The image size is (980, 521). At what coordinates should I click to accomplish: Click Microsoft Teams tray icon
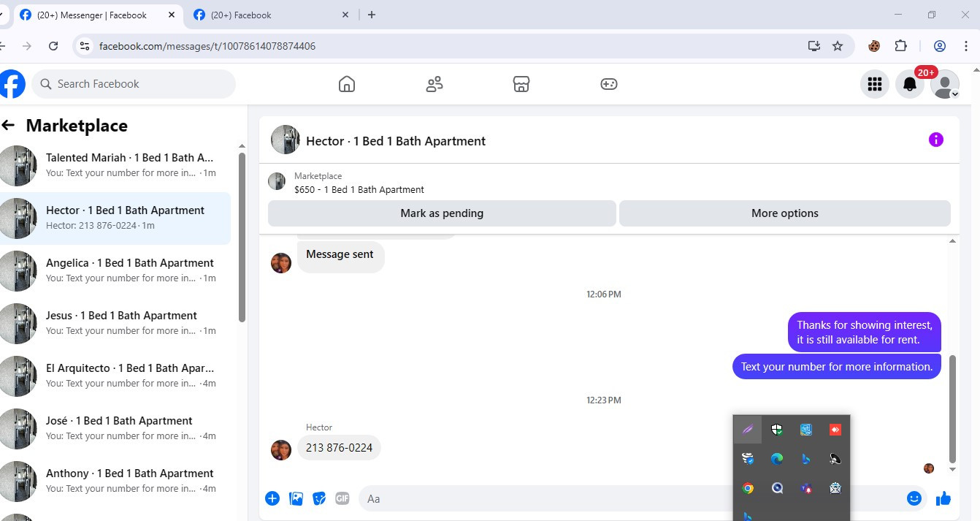806,488
